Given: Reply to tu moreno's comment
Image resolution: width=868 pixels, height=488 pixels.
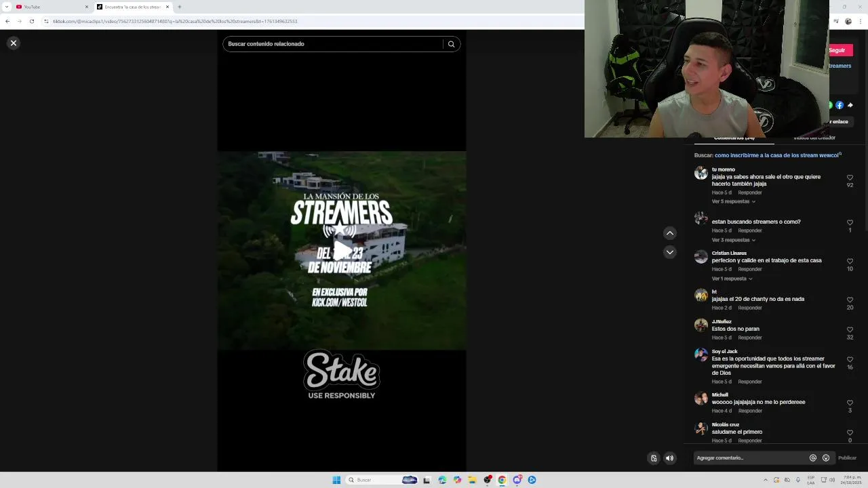Looking at the screenshot, I should coord(750,192).
